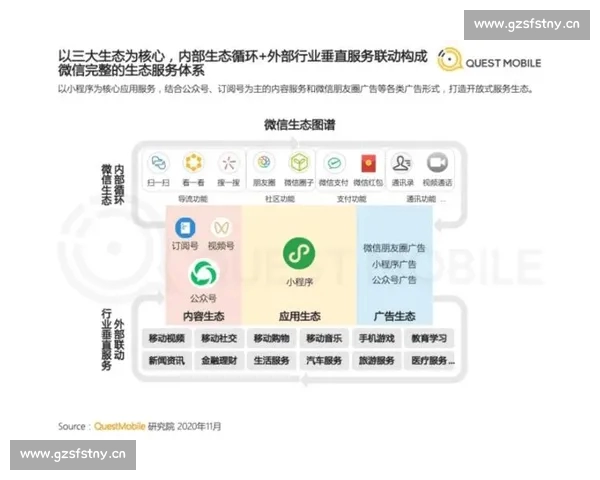Click the 导流功能 label
The image size is (600, 480).
tap(193, 199)
